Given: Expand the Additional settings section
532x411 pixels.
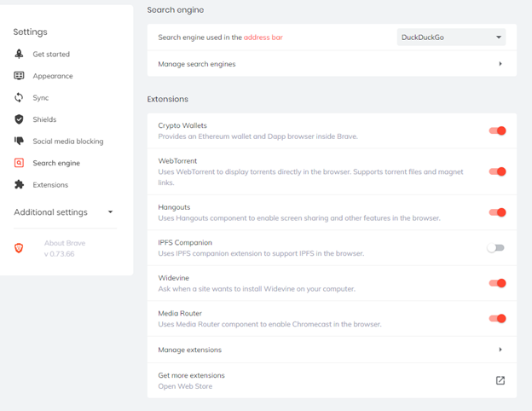Looking at the screenshot, I should 63,212.
